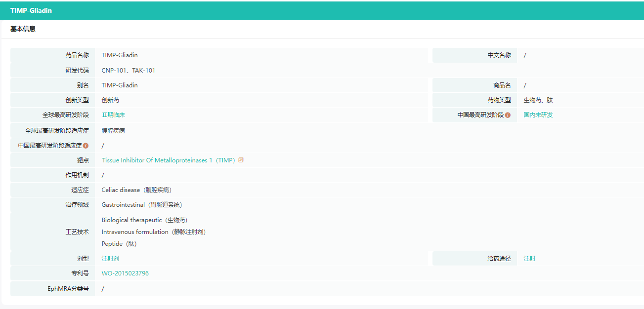This screenshot has height=309, width=644.
Task: Open 注射 administration route link
Action: (529, 259)
